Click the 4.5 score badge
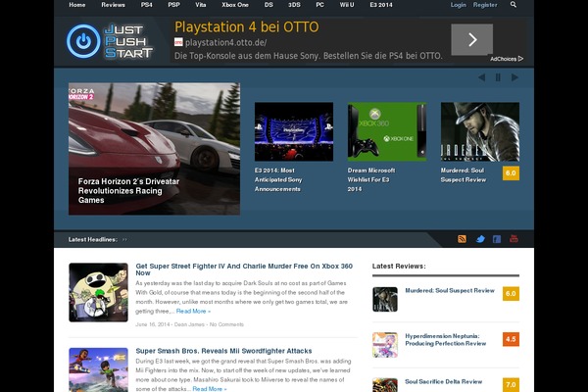 511,339
